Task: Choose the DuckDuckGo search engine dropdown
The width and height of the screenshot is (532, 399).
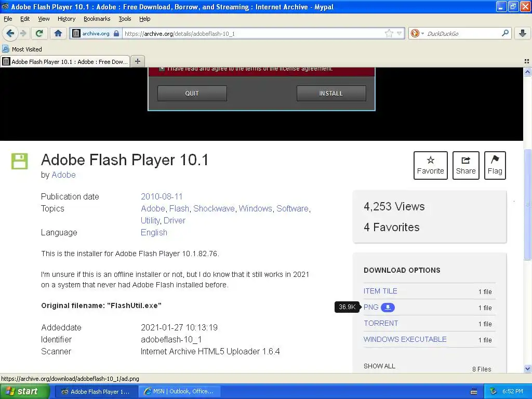Action: [417, 33]
